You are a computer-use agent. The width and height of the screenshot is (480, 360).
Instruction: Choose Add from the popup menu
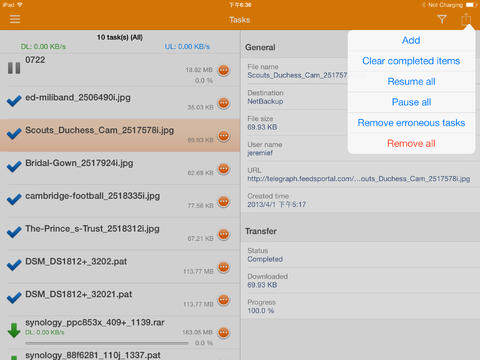click(411, 40)
